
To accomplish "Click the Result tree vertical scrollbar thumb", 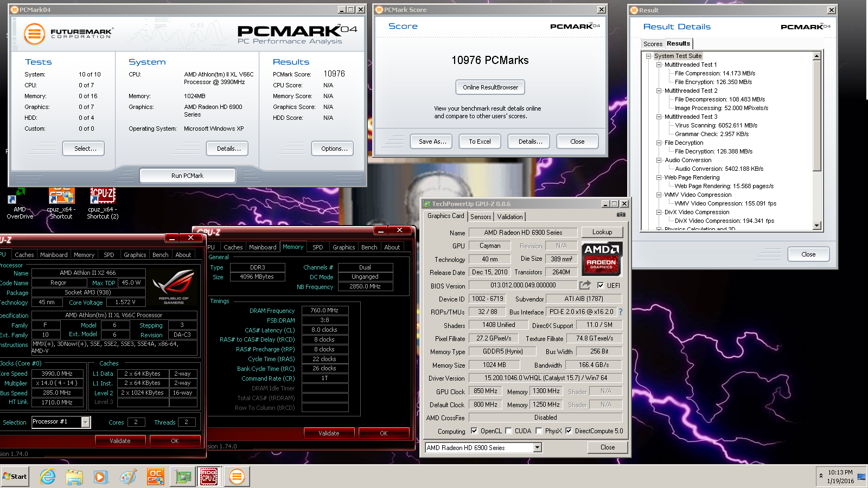I will [x=817, y=115].
